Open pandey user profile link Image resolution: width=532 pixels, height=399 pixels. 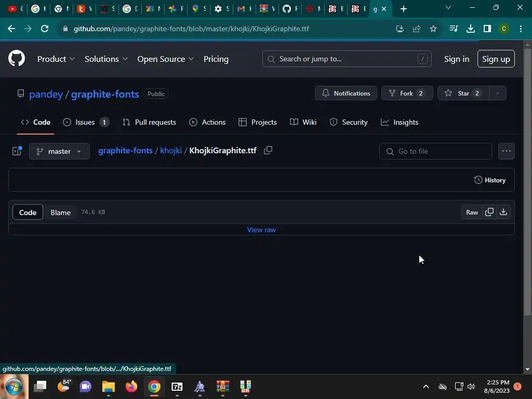click(x=46, y=94)
